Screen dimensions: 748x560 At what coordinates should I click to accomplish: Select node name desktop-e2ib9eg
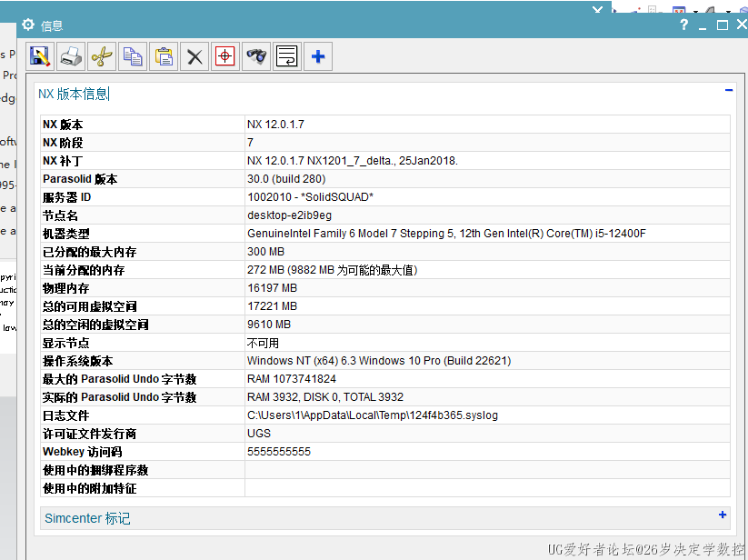pos(289,215)
